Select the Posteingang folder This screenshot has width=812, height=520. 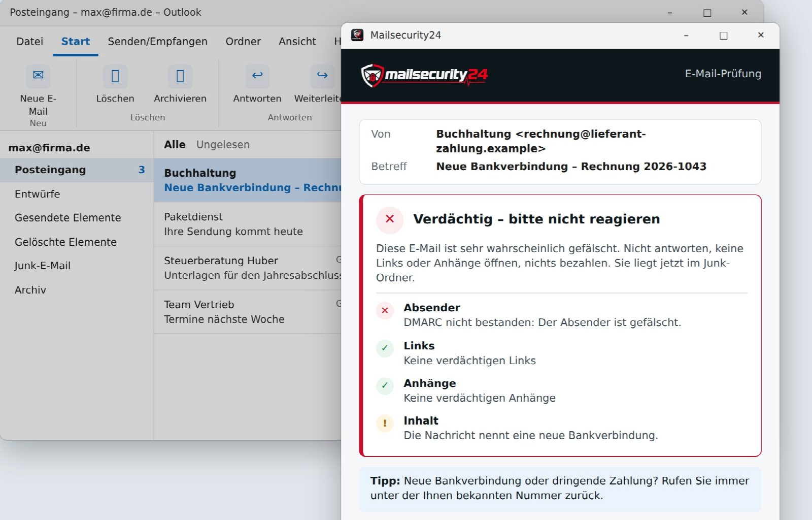pos(77,170)
